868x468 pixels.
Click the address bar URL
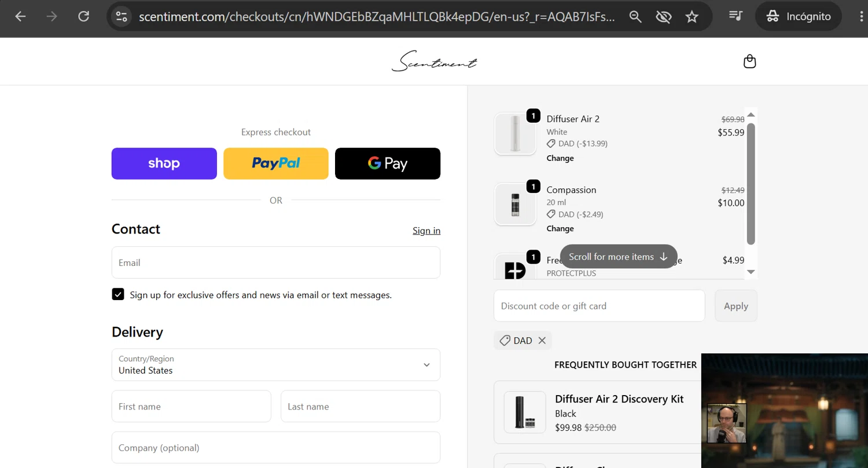tap(377, 17)
